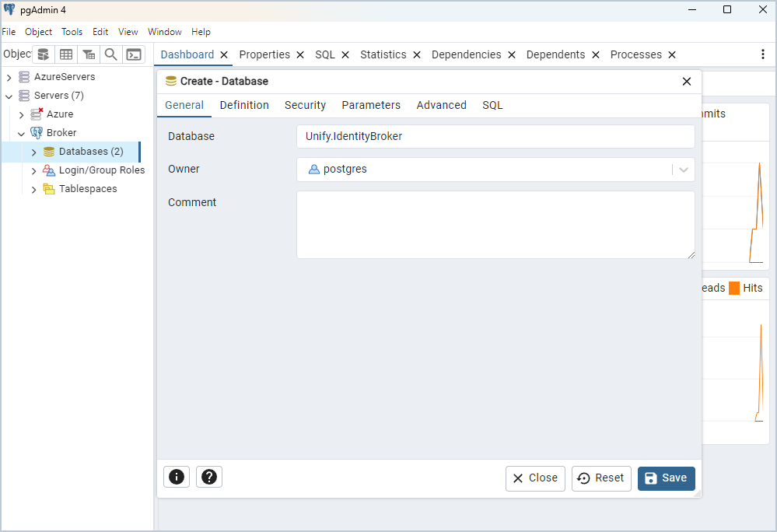Open the Window menu
The width and height of the screenshot is (777, 532).
165,32
